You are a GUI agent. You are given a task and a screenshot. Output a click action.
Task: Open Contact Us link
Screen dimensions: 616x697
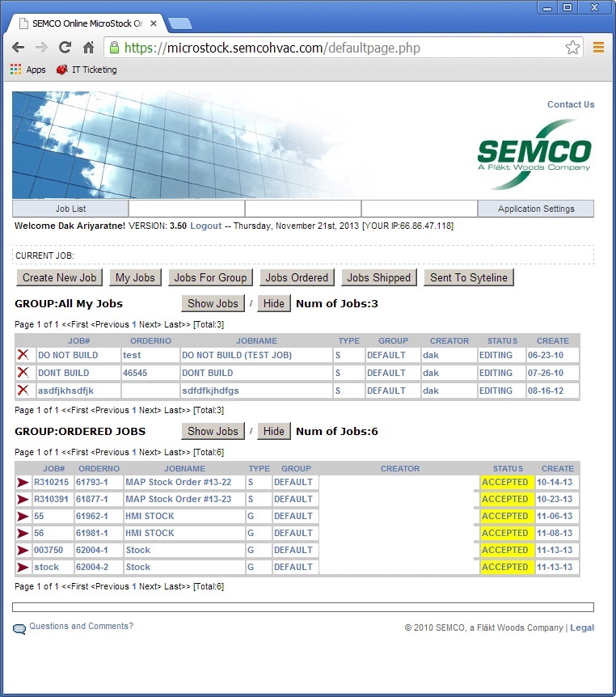click(570, 104)
